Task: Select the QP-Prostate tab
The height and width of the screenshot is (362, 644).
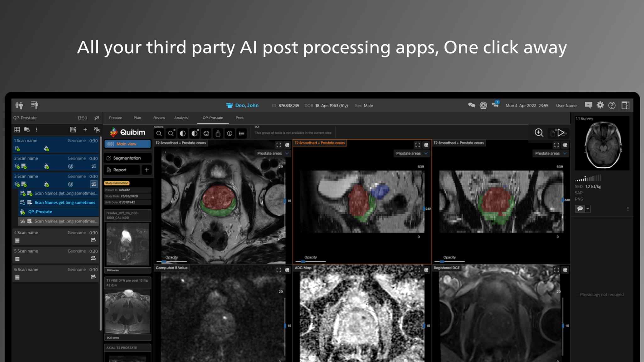Action: coord(213,118)
